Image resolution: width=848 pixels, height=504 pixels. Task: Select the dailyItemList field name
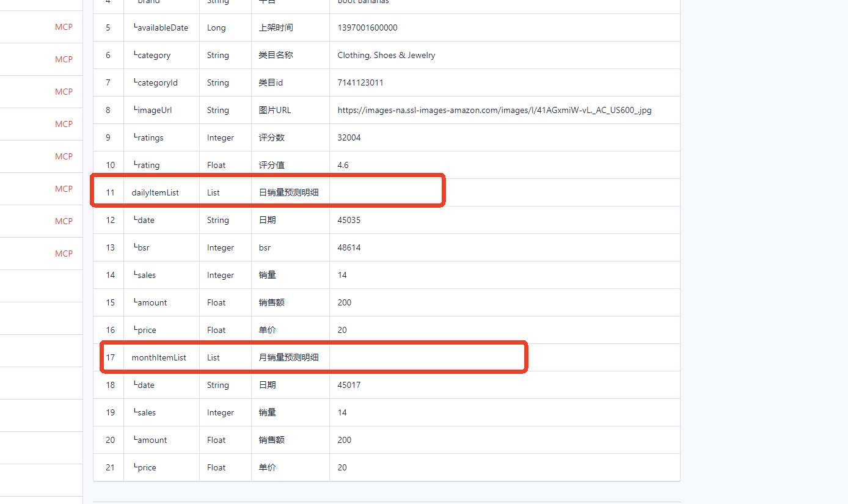point(155,192)
